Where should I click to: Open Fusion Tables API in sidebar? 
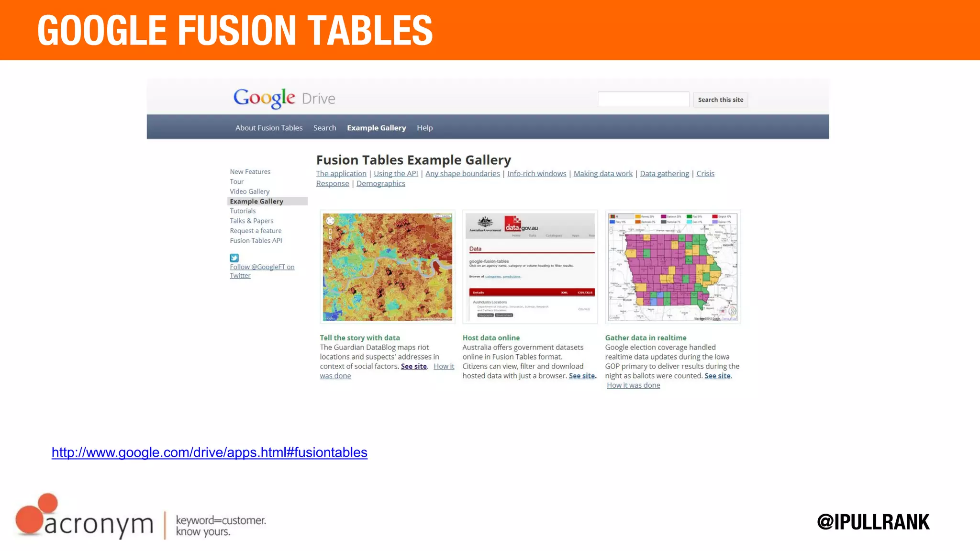tap(256, 241)
